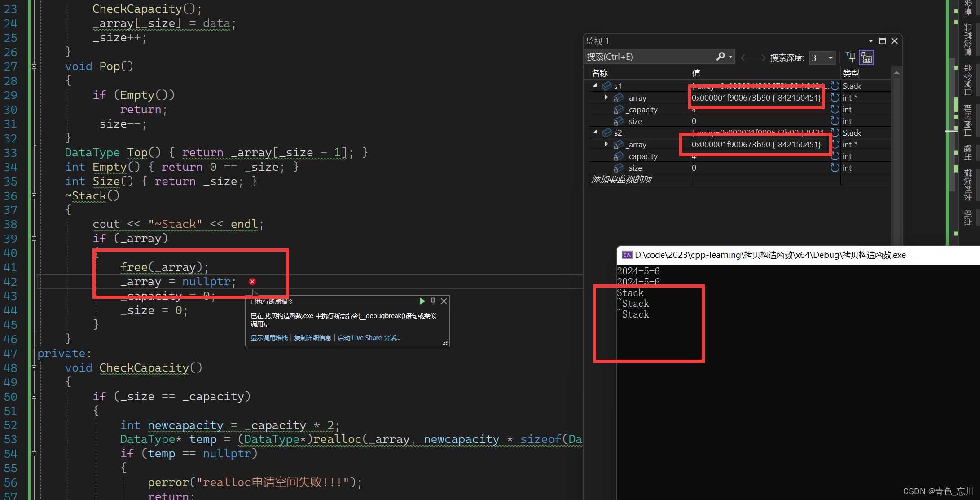
Task: Collapse the if (temp == nullptr) fold on line 54
Action: 34,454
